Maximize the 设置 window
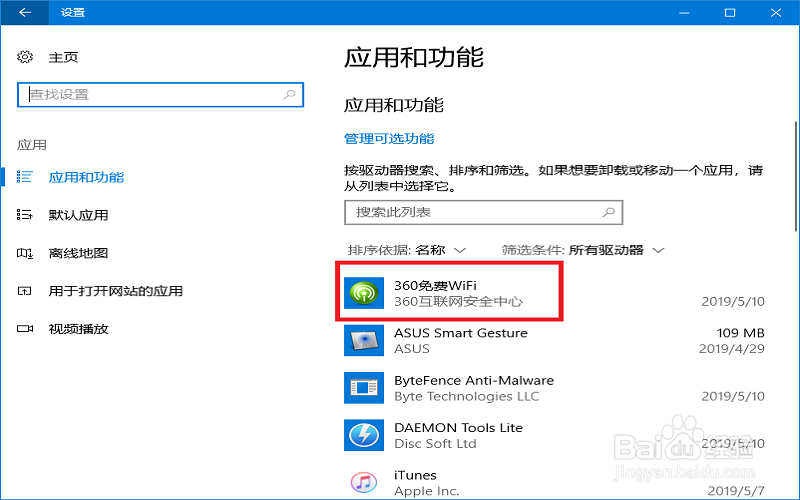 coord(730,12)
